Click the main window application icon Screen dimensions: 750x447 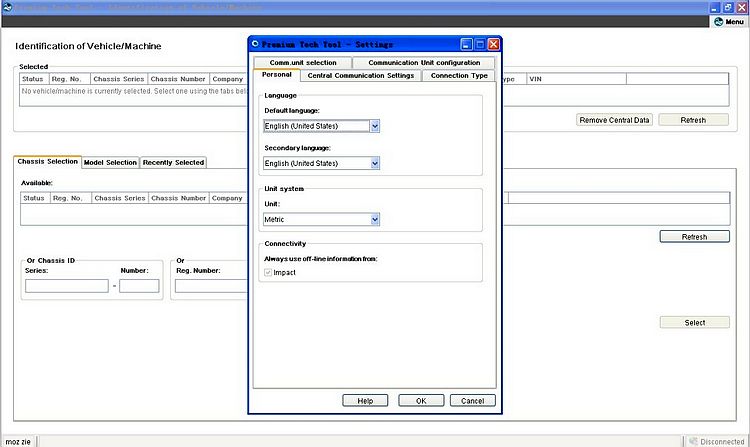[x=8, y=7]
